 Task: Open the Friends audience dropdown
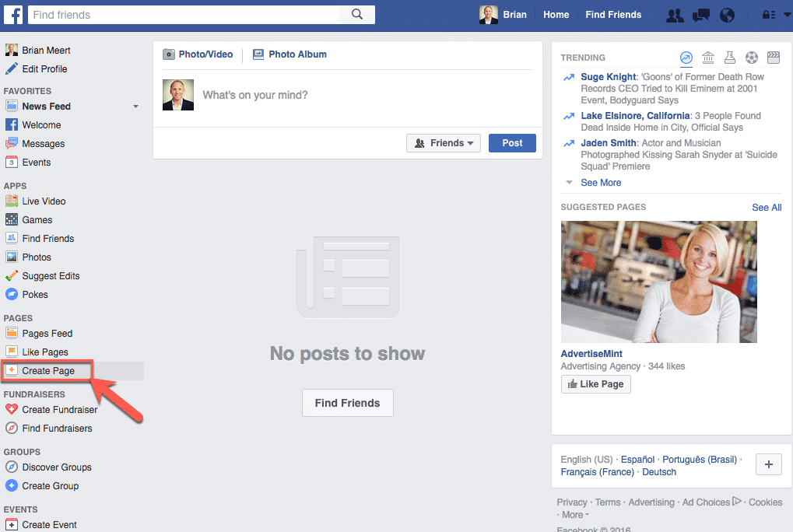(443, 143)
